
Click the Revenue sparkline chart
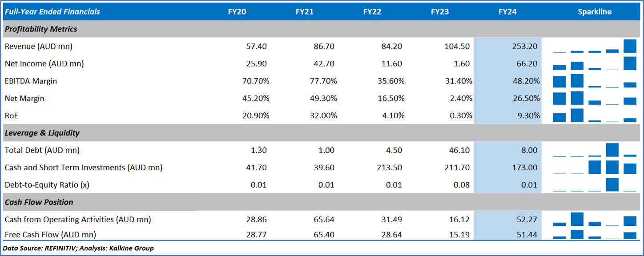595,46
